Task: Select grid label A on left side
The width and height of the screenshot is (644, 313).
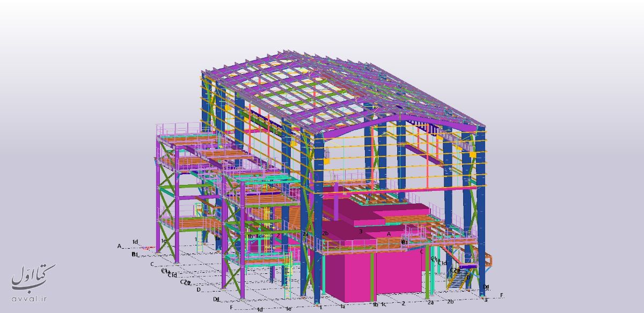Action: 119,246
